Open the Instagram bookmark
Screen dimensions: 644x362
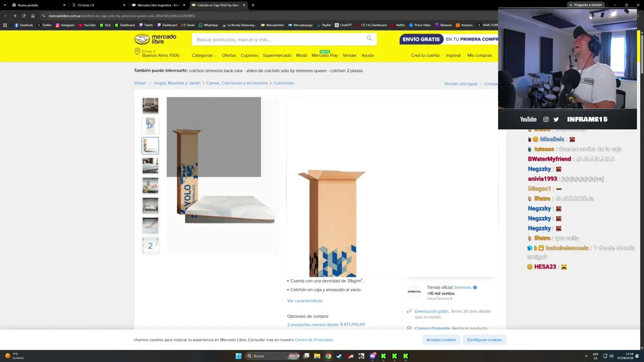(65, 25)
